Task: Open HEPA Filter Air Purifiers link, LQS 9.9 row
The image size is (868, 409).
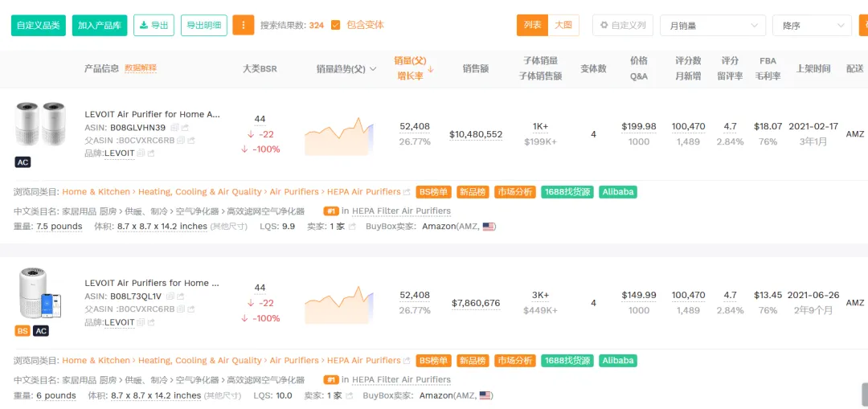Action: coord(401,211)
